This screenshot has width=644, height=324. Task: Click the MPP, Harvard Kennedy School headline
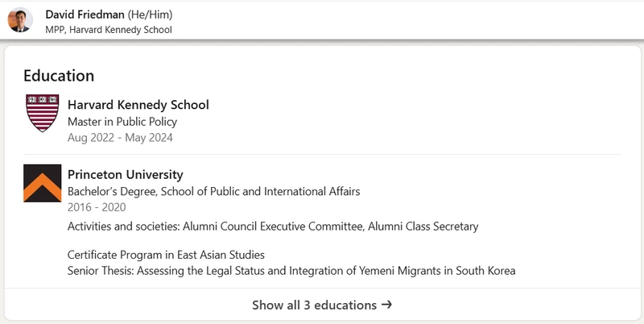[x=108, y=30]
